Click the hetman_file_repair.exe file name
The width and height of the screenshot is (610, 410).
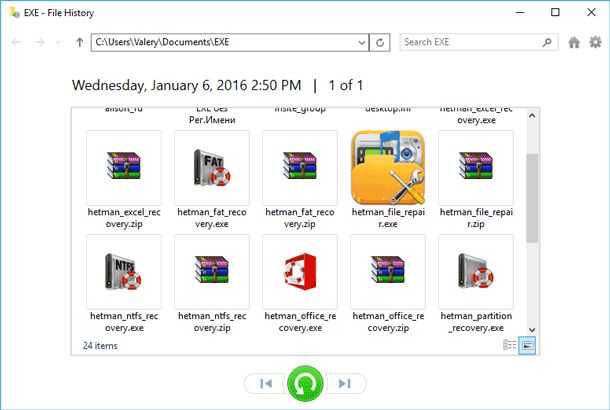(x=388, y=218)
